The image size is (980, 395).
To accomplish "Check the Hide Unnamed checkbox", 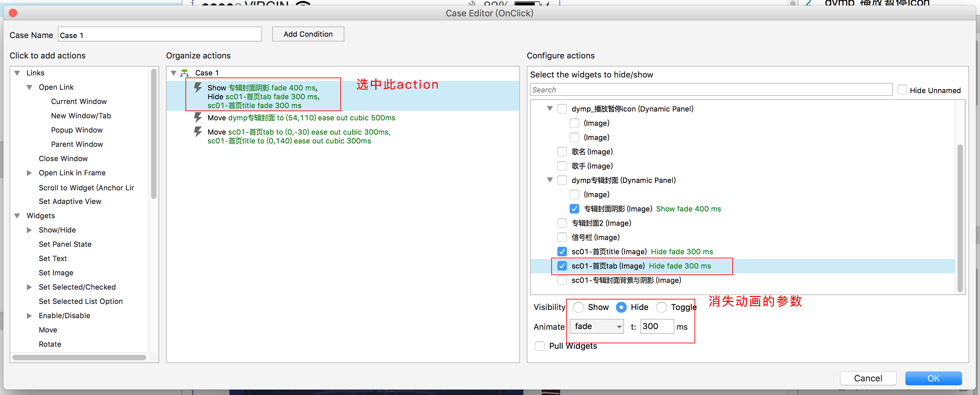I will [902, 90].
